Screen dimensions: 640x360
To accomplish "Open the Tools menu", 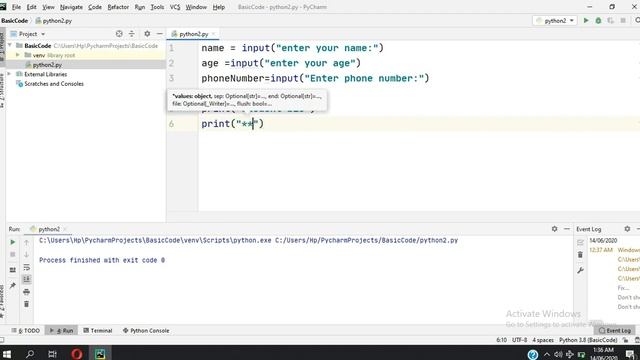I will pyautogui.click(x=157, y=7).
